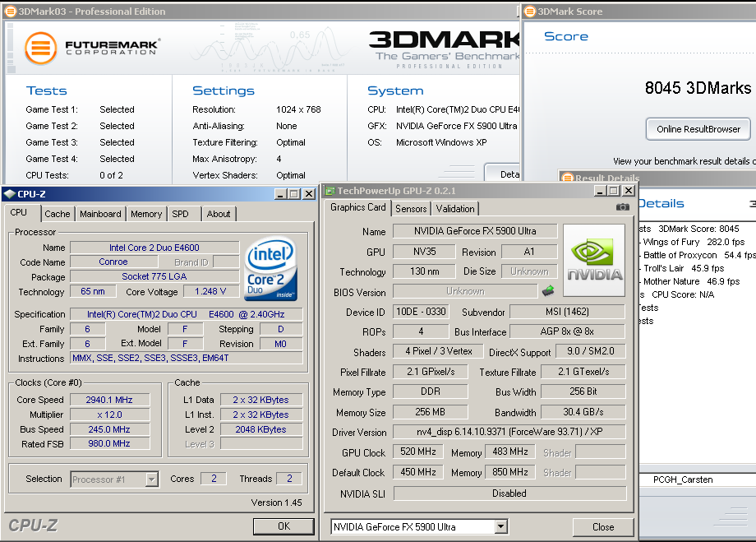This screenshot has height=542, width=756.
Task: Click the 3DMark Score window title icon
Action: [530, 12]
